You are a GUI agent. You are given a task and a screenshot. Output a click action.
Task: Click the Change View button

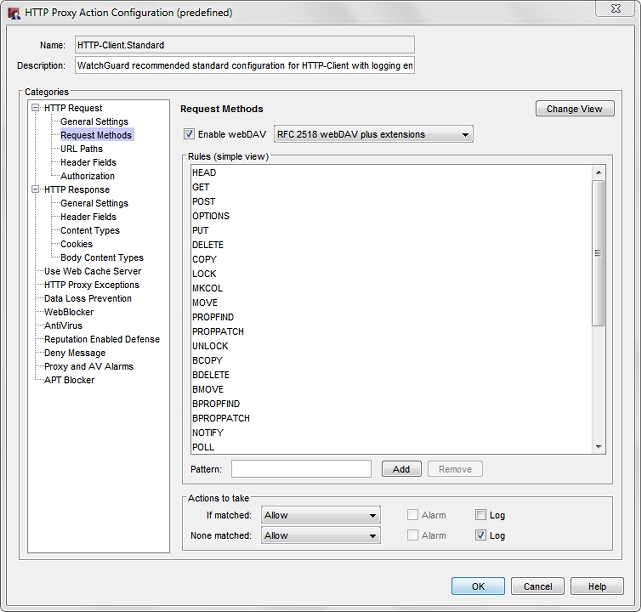[574, 109]
